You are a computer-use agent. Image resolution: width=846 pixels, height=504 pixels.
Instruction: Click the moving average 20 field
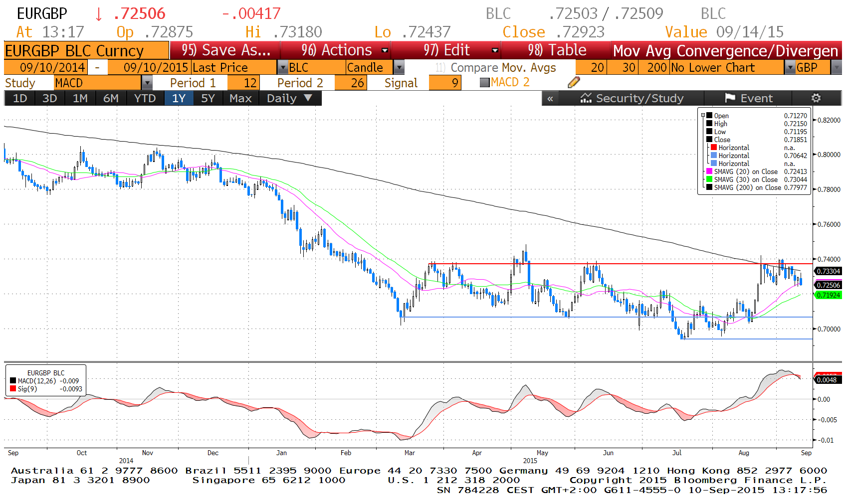click(591, 67)
